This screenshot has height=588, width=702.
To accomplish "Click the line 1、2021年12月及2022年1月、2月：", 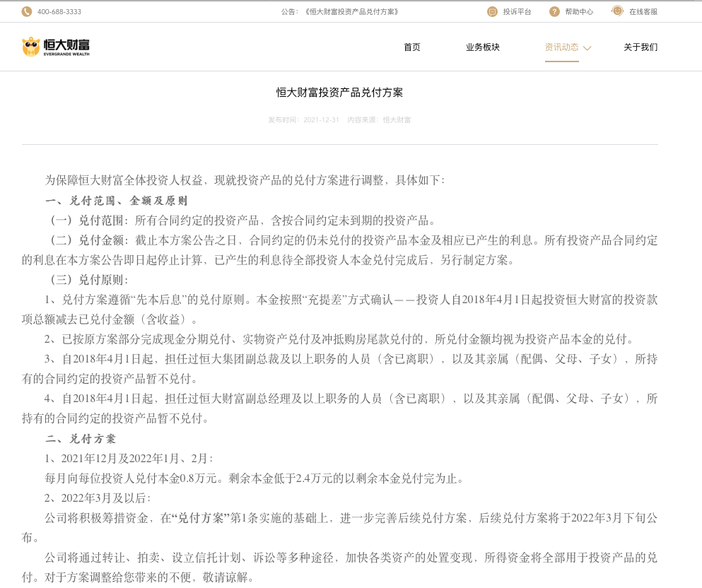I will click(129, 458).
